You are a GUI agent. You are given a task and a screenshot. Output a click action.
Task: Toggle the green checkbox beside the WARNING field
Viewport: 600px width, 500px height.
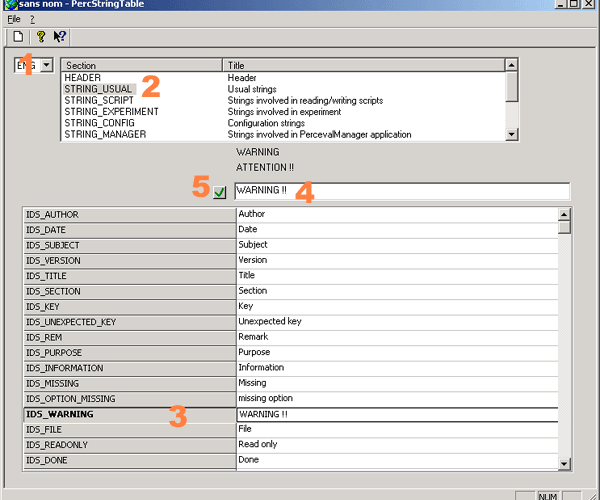point(220,191)
